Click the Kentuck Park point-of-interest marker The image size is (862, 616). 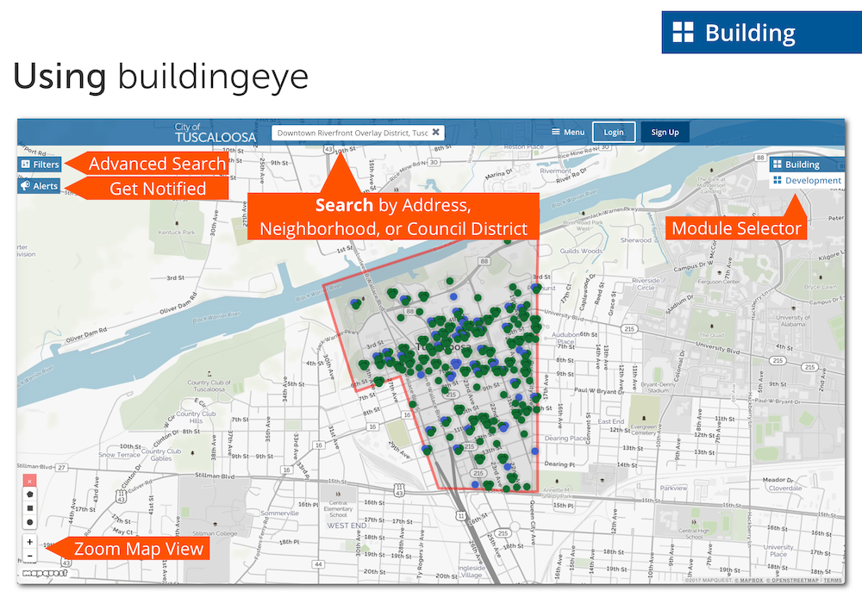tap(177, 224)
